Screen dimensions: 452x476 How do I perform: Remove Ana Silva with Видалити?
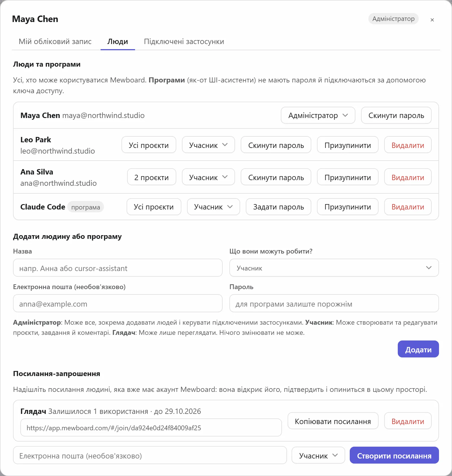coord(408,177)
